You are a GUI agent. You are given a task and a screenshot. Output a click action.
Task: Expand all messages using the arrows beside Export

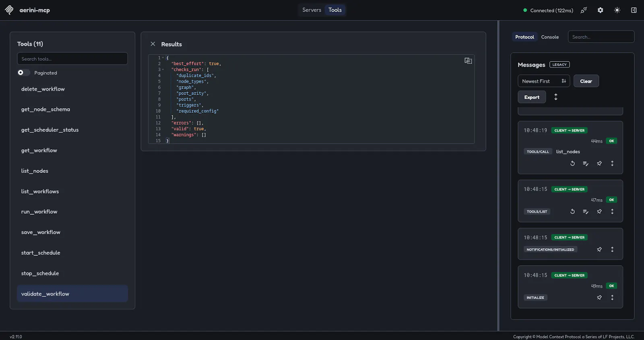coord(556,97)
